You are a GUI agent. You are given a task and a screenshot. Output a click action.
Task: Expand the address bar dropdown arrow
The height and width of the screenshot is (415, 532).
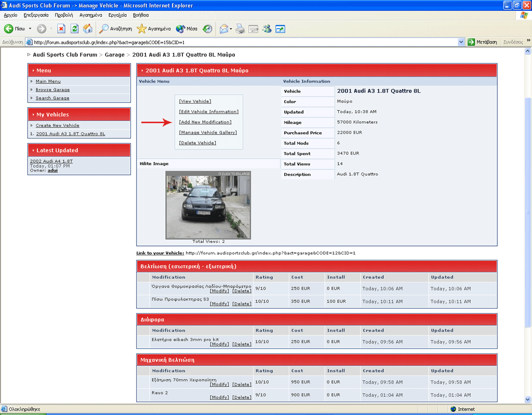click(x=461, y=42)
